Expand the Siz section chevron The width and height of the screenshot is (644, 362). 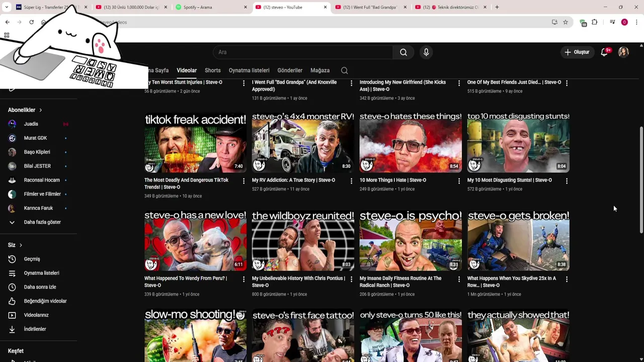(21, 245)
